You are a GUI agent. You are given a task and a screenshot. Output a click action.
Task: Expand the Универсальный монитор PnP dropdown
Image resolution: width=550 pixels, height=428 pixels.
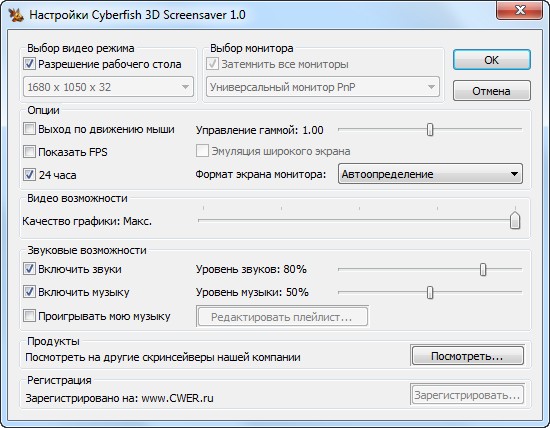323,87
